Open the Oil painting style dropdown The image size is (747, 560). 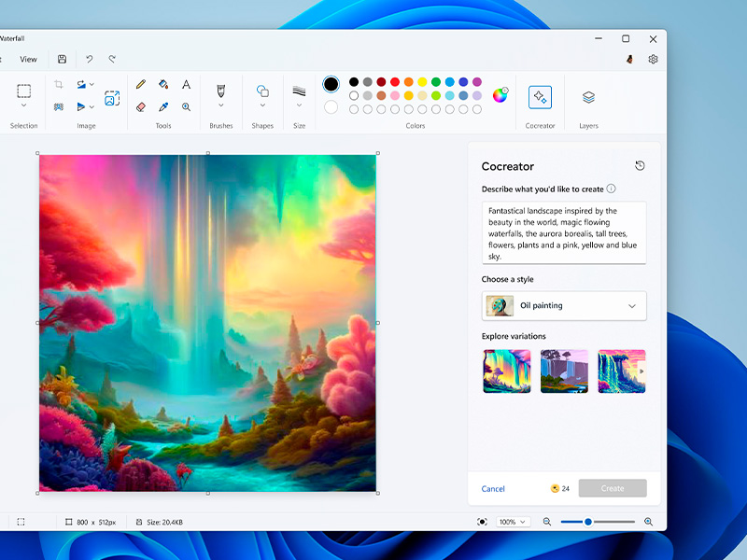click(564, 306)
